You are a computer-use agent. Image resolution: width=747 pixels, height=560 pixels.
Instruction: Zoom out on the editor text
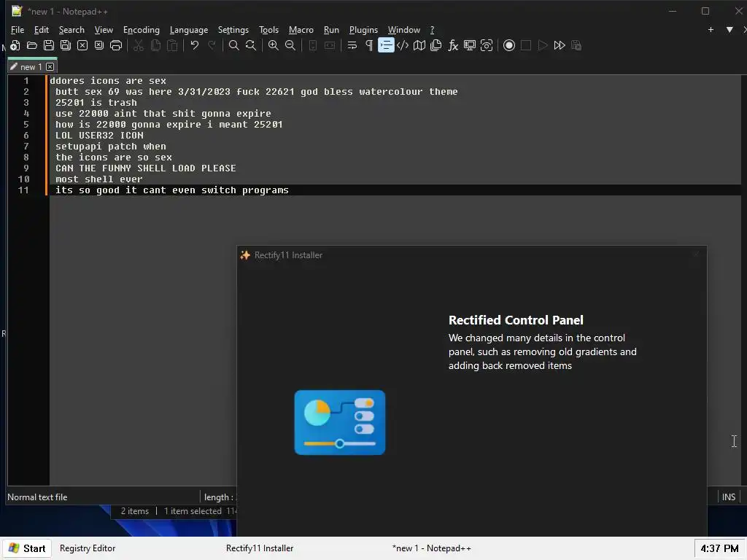[x=290, y=45]
